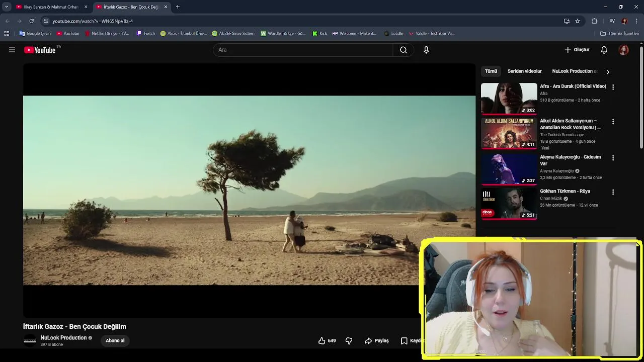Open Wordle Türkçe bookmark

pyautogui.click(x=283, y=34)
